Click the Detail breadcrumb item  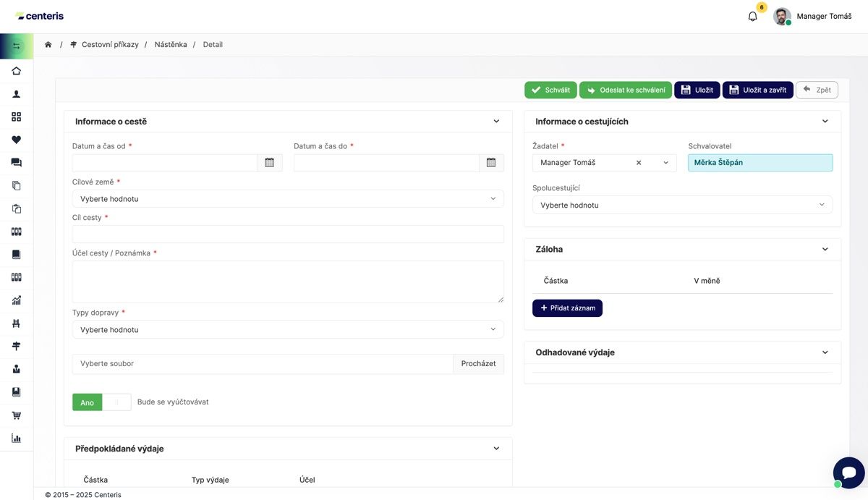213,44
